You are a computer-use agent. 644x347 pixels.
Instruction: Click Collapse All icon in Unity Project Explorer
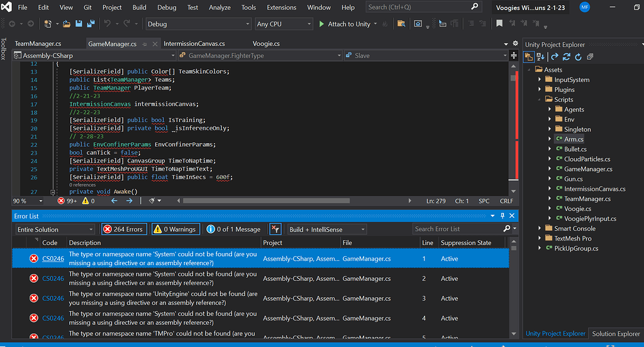click(x=590, y=57)
